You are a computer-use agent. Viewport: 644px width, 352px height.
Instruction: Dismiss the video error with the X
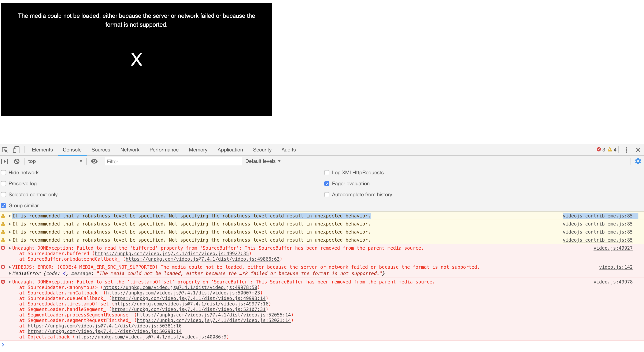[x=137, y=59]
